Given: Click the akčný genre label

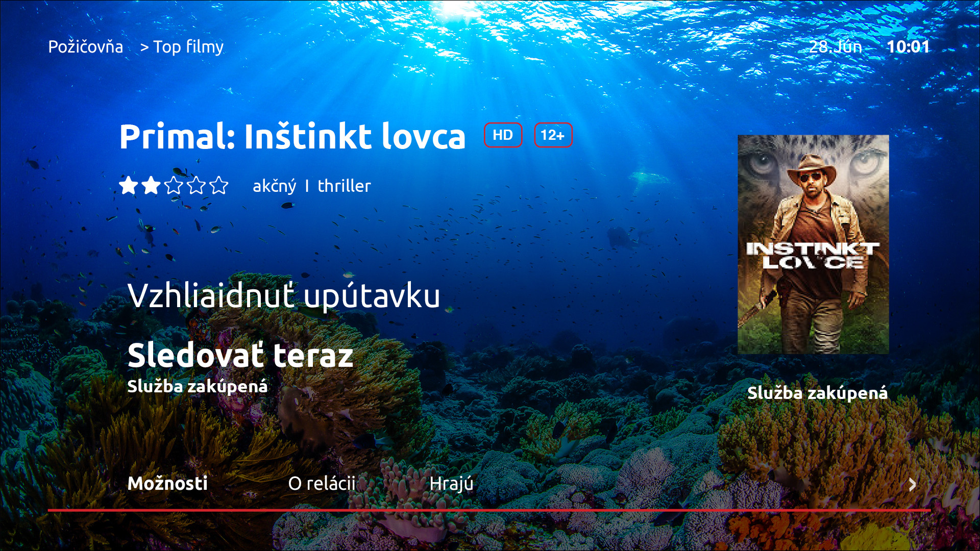Looking at the screenshot, I should (x=275, y=186).
